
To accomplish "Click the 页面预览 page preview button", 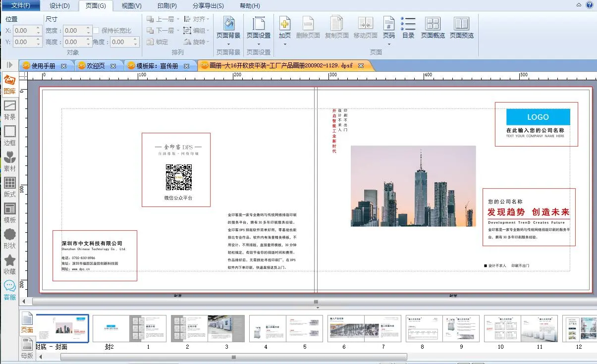I will pos(461,28).
